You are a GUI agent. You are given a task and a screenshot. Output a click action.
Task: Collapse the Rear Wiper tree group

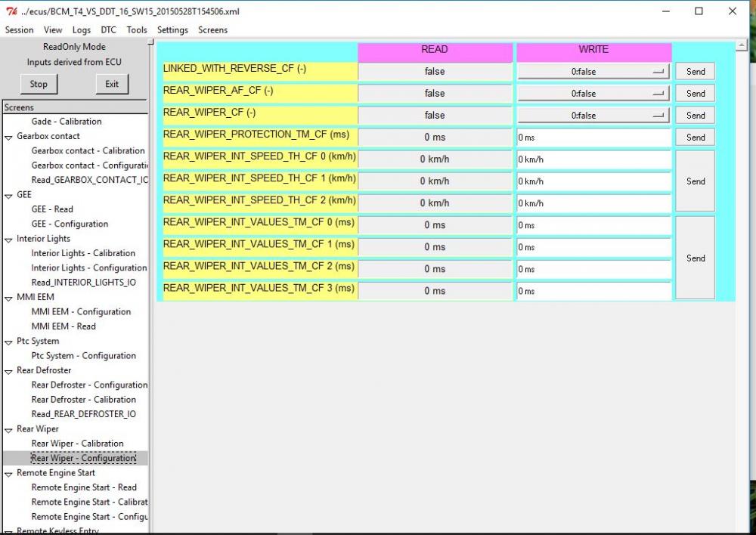point(8,430)
